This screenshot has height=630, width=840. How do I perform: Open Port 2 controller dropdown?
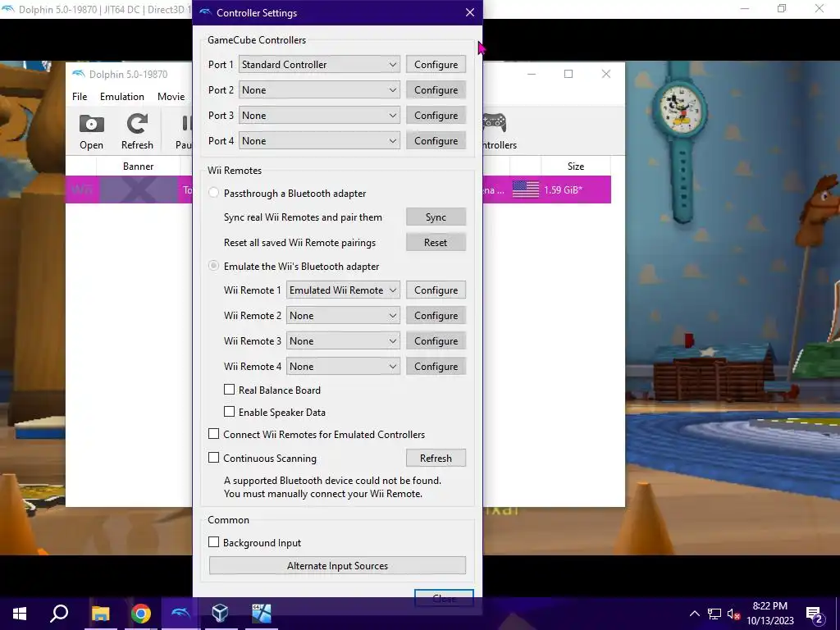(x=319, y=90)
